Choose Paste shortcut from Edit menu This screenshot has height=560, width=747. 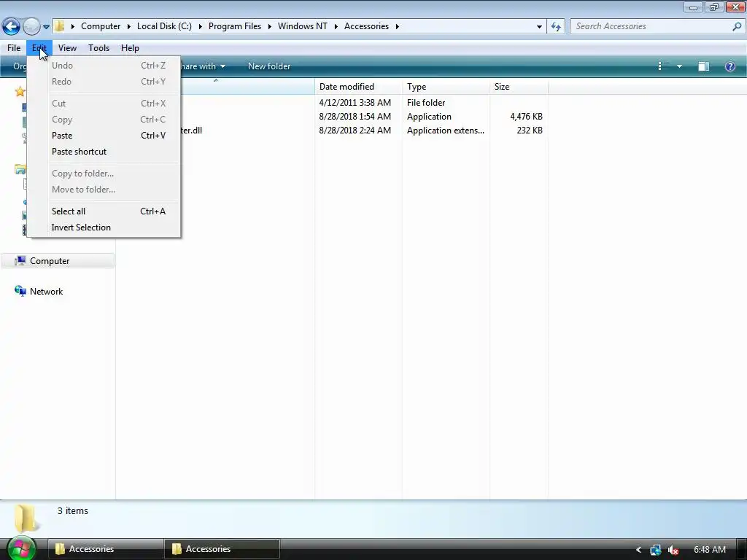tap(104, 152)
